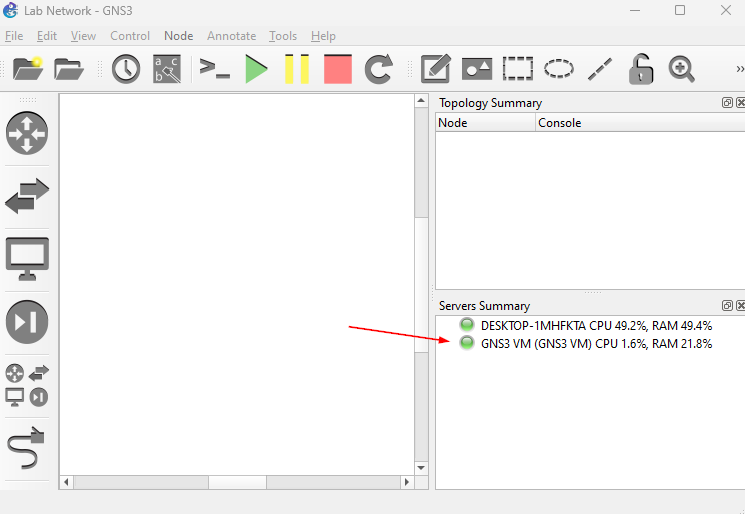Viewport: 745px width, 514px height.
Task: Sort Topology Summary by Console column
Action: coord(640,123)
